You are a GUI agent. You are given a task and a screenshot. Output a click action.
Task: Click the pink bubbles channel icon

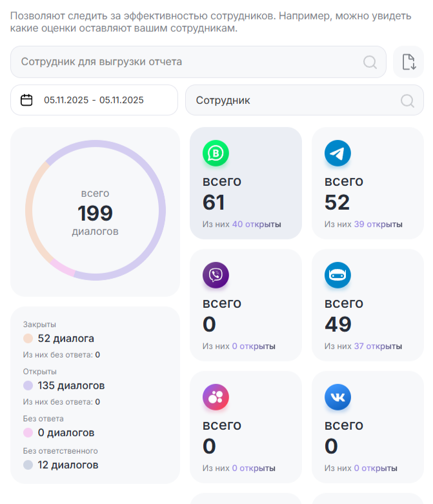tap(216, 398)
